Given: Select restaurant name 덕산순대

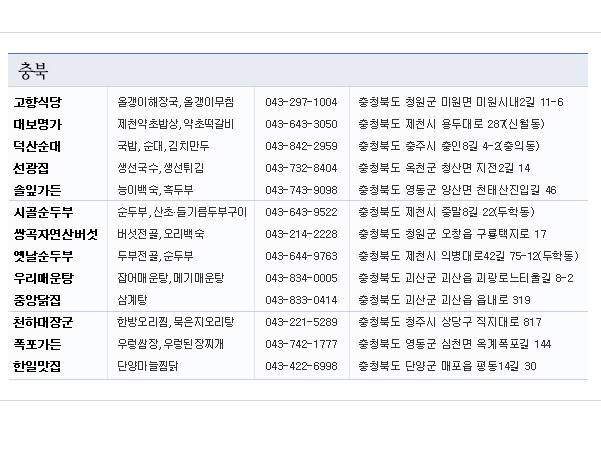Looking at the screenshot, I should (x=37, y=146).
